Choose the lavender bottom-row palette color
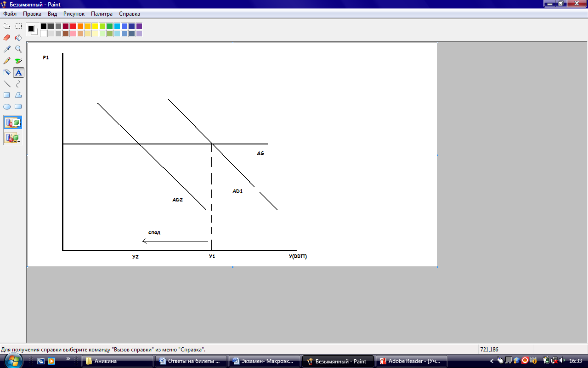 139,34
